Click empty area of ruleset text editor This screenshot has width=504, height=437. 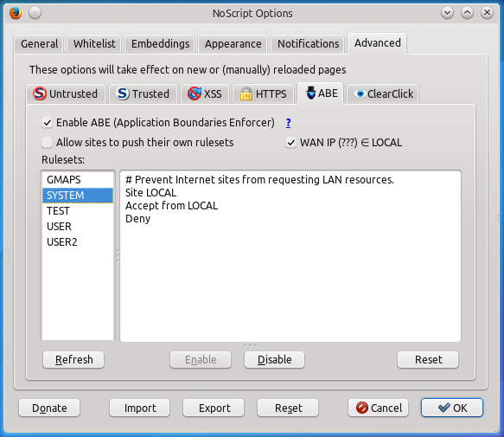290,283
